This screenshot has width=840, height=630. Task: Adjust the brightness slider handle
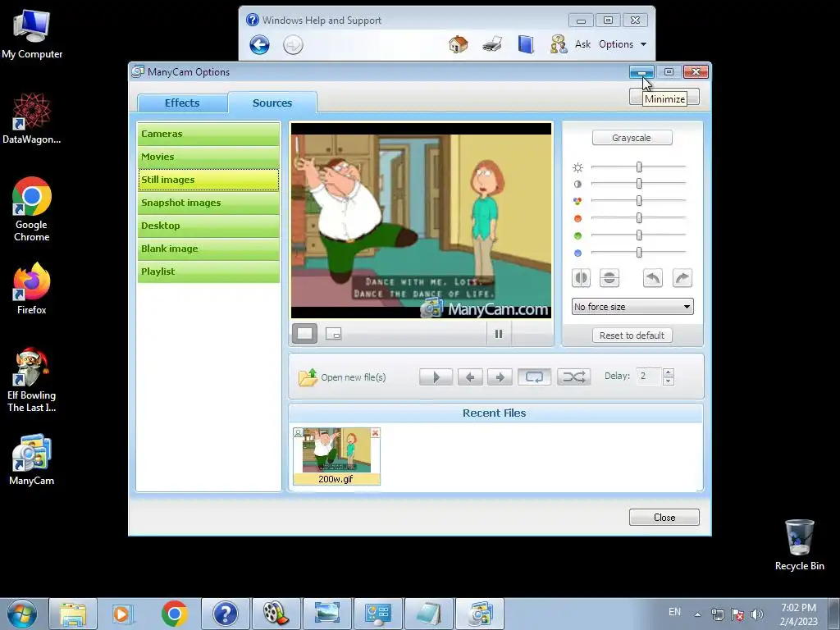(639, 167)
